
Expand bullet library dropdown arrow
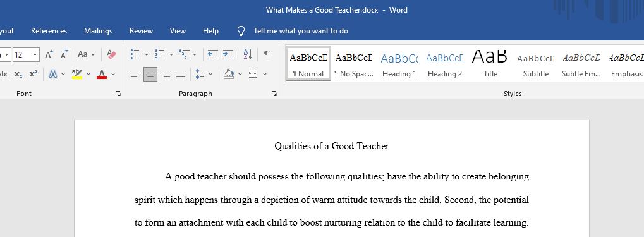pyautogui.click(x=147, y=54)
